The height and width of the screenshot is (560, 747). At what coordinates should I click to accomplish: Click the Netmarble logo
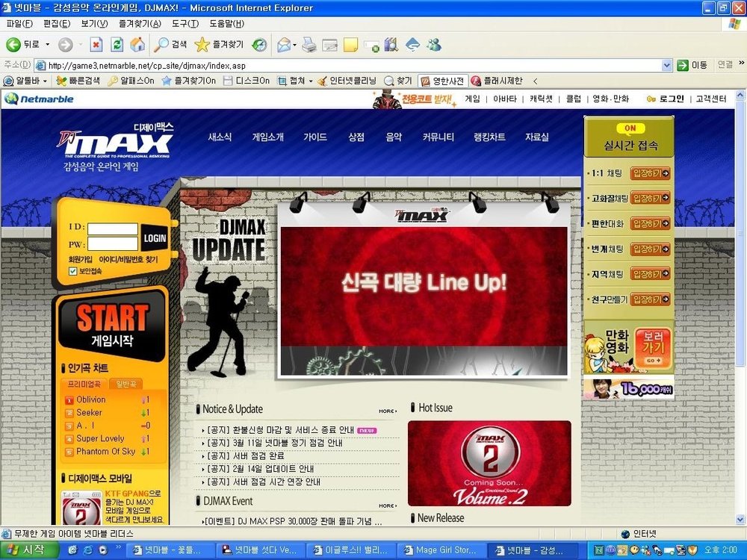(39, 99)
